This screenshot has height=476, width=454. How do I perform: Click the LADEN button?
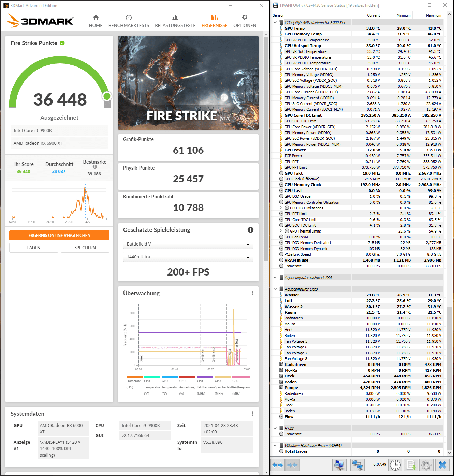coord(34,248)
